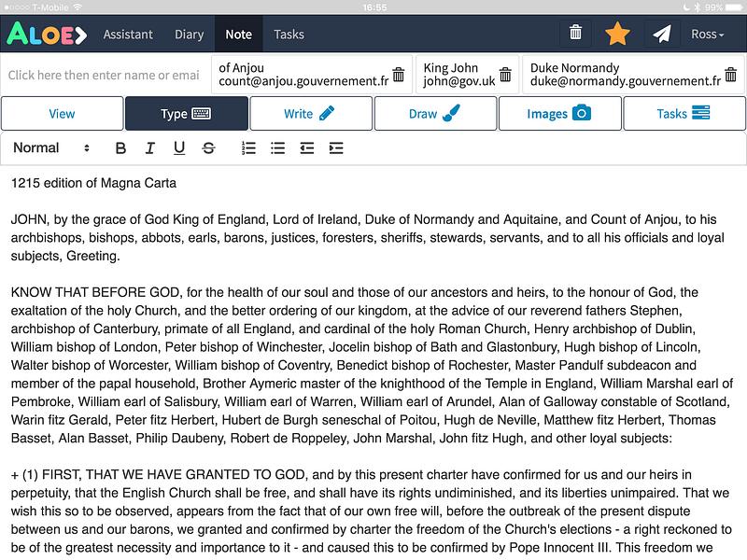Insert a bulleted list

point(277,148)
